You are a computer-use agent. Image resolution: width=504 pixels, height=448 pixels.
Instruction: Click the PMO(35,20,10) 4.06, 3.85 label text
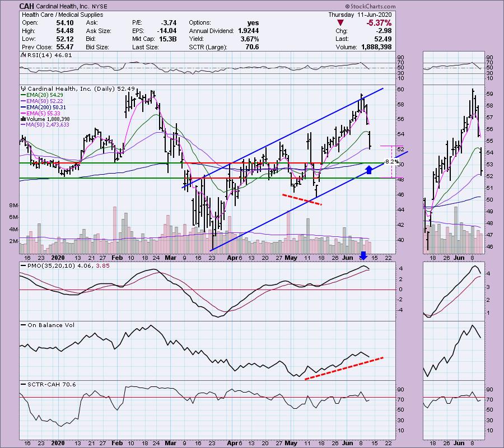coord(69,266)
